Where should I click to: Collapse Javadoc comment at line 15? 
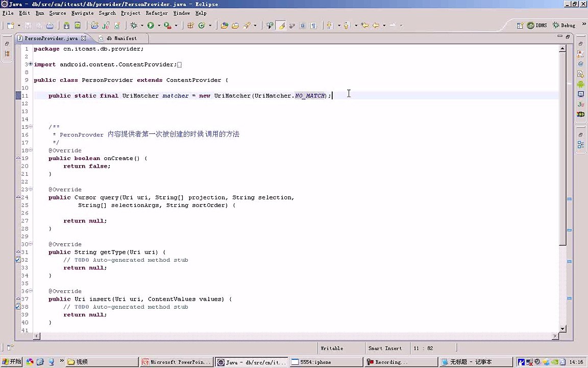[31, 127]
